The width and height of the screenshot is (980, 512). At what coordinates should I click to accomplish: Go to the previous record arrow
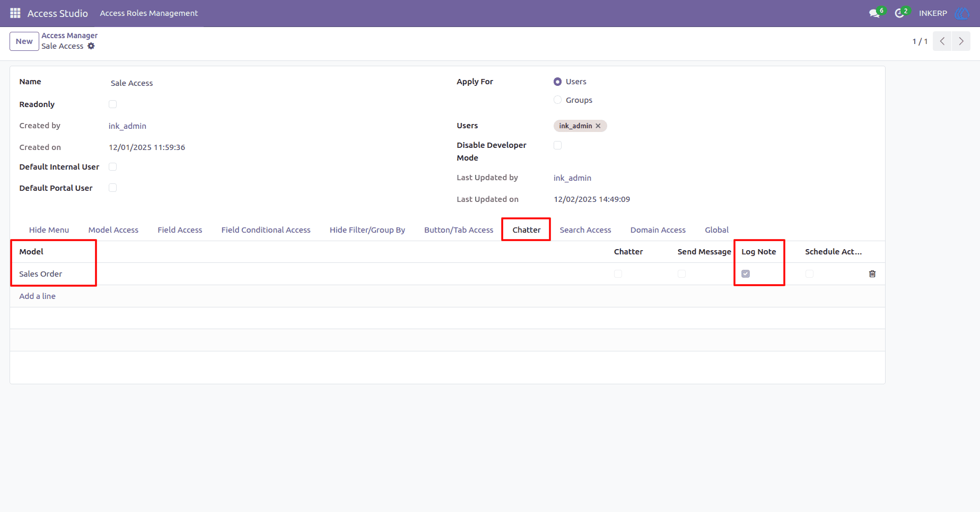pos(942,41)
